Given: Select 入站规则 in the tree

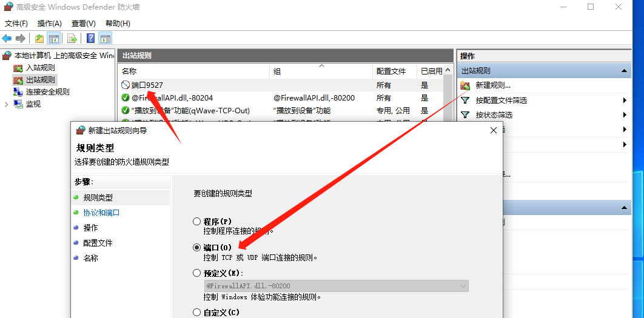Looking at the screenshot, I should click(x=41, y=68).
